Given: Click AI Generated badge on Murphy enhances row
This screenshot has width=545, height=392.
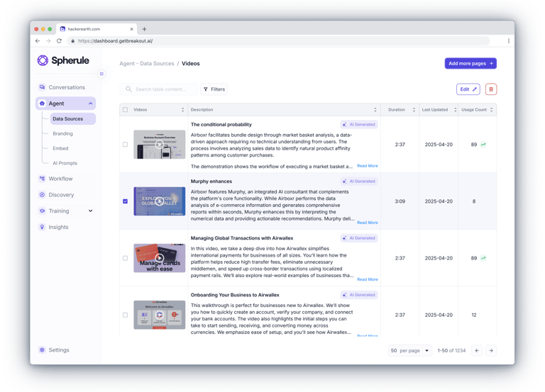Looking at the screenshot, I should click(358, 181).
